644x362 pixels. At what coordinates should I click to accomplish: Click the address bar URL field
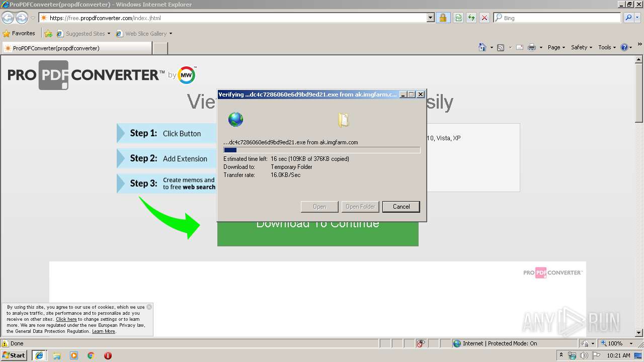pos(232,18)
